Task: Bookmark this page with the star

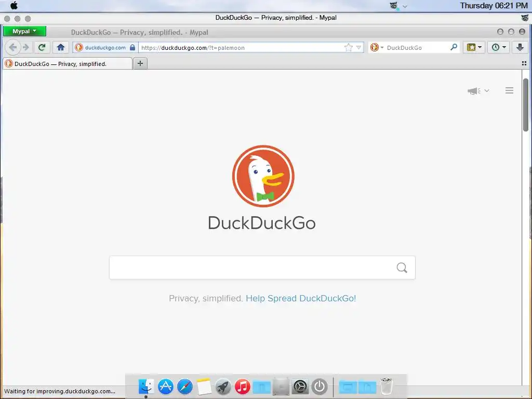Action: [x=348, y=47]
